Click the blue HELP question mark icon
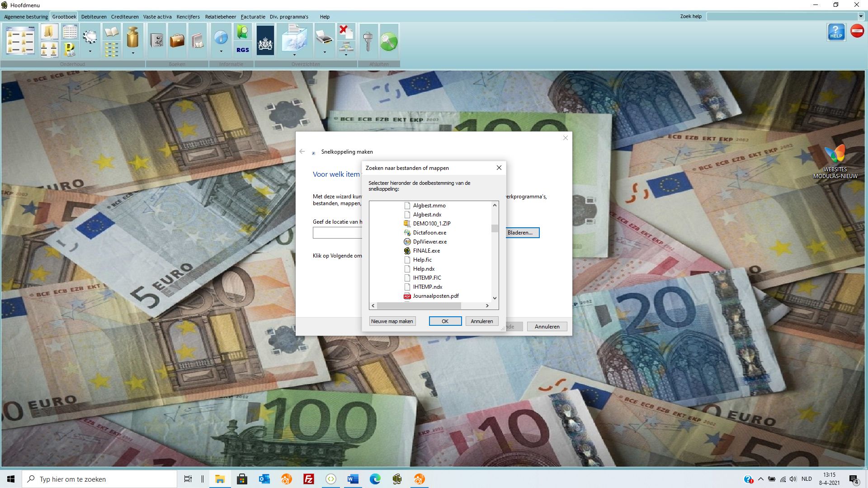 836,32
